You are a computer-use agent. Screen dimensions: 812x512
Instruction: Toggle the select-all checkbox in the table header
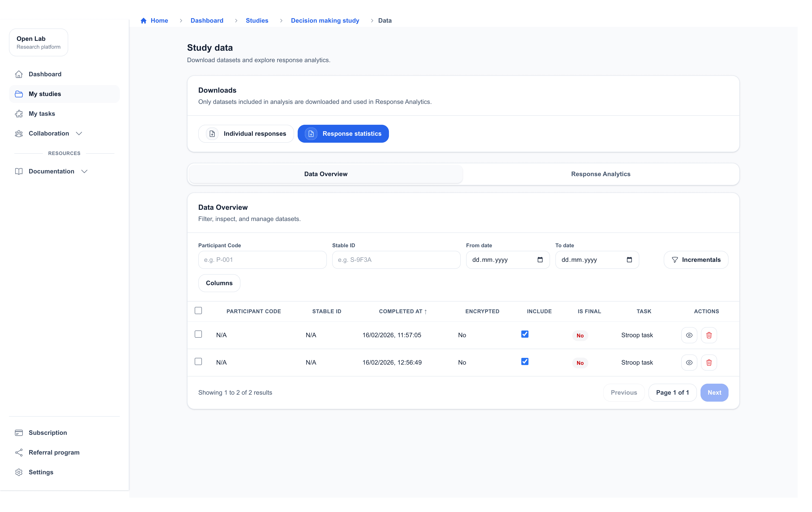coord(199,311)
